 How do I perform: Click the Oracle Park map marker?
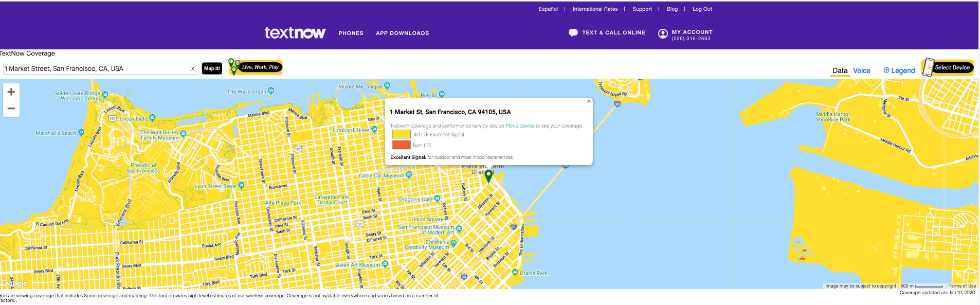click(515, 272)
